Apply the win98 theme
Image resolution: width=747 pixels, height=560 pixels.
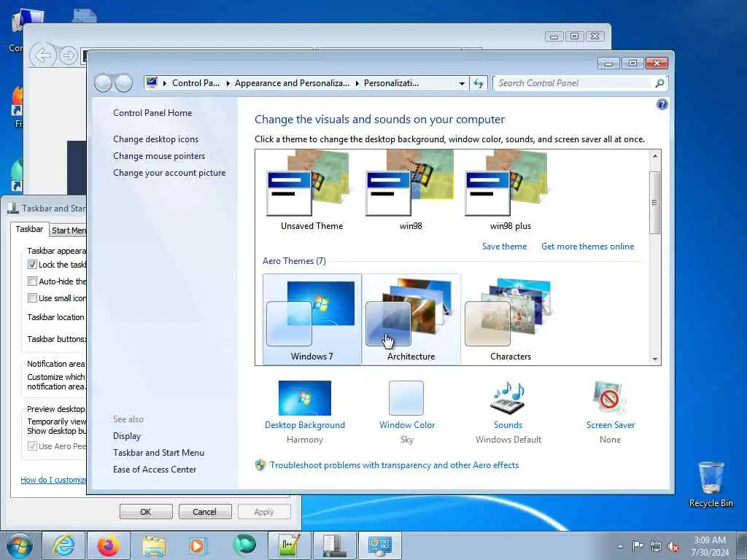[x=411, y=191]
